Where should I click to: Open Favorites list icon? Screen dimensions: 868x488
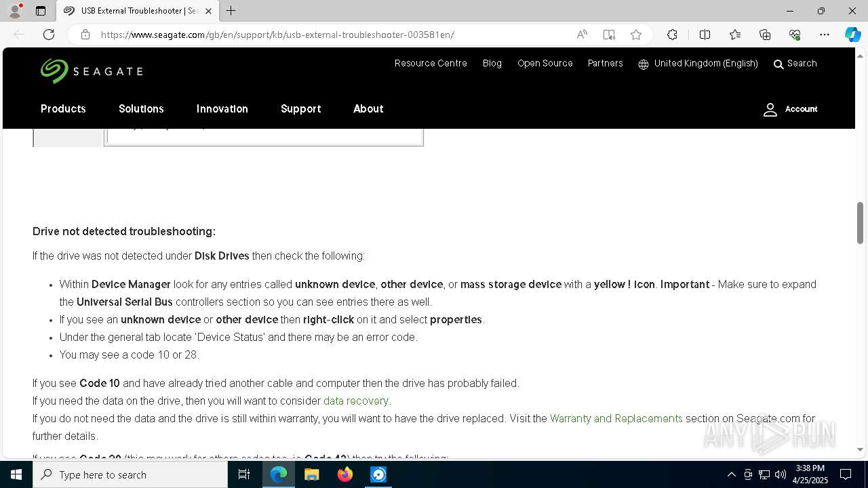[x=735, y=35]
